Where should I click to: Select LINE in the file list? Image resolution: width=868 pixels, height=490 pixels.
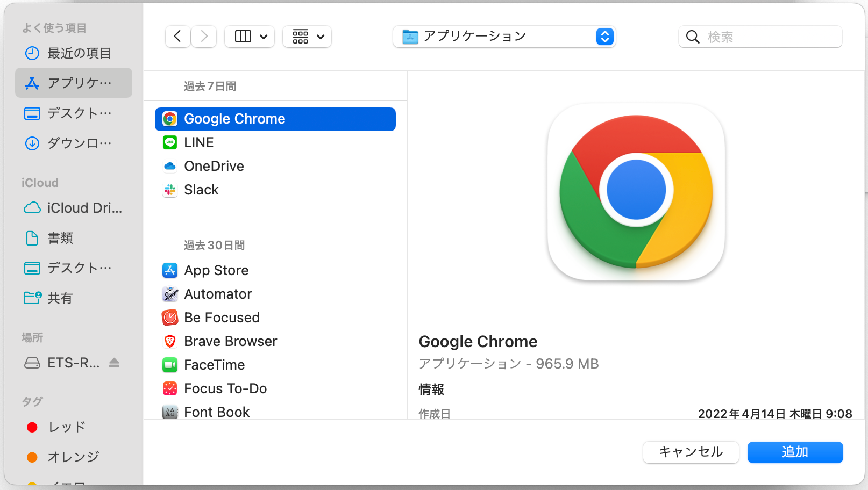pos(275,142)
